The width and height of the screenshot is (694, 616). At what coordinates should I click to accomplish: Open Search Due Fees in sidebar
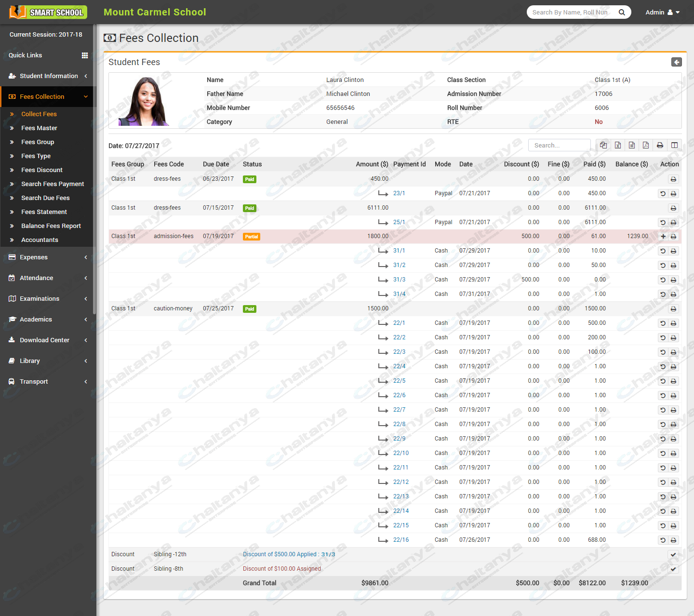[45, 198]
